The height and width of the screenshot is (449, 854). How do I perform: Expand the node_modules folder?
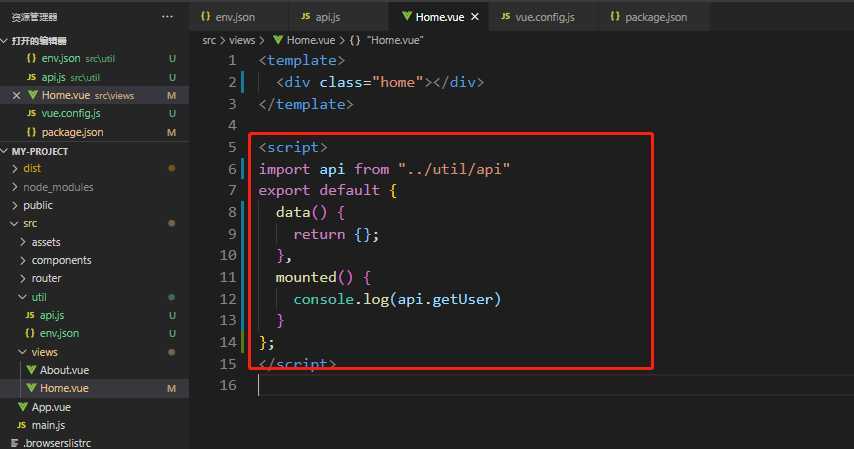94,187
